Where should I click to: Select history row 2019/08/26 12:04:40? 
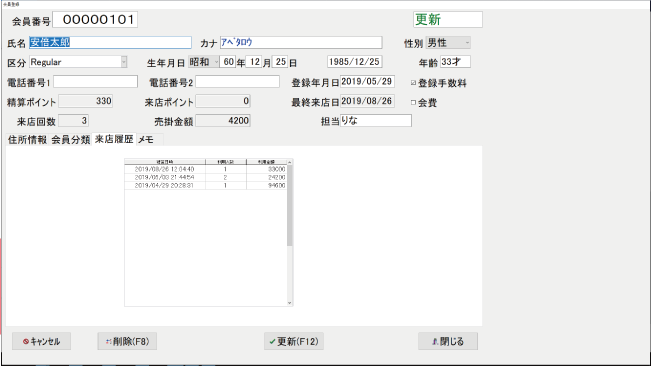(206, 169)
